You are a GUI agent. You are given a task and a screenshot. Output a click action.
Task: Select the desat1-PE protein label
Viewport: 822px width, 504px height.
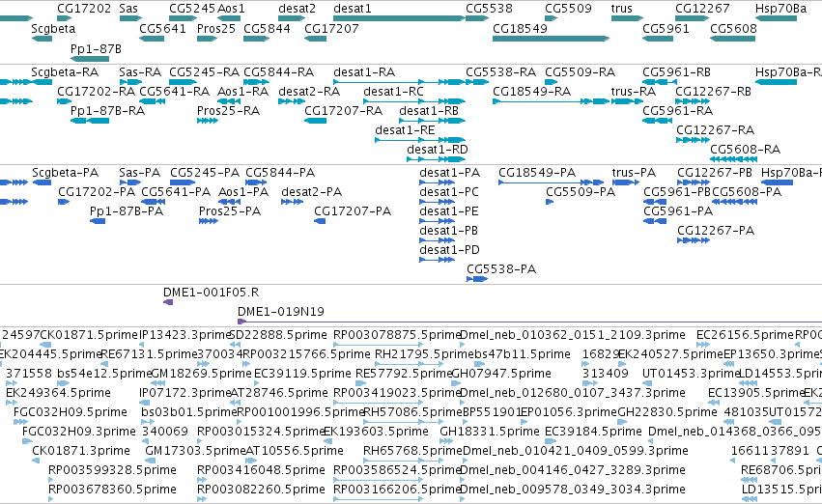pos(449,211)
